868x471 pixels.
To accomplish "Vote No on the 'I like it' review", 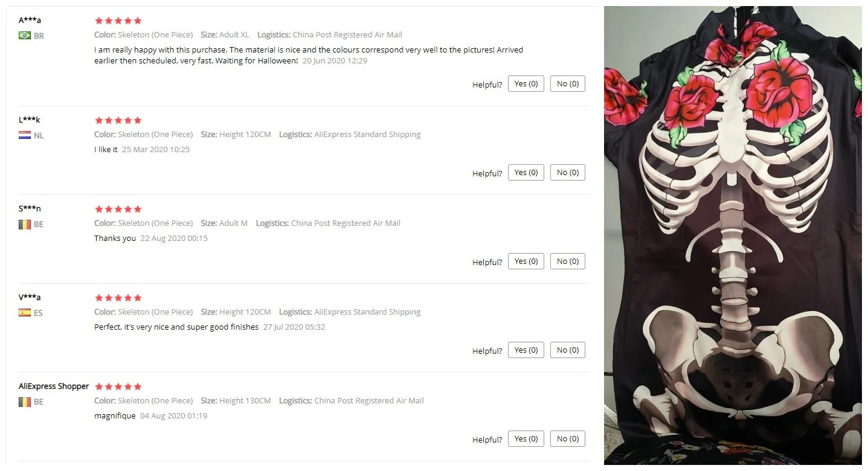I will click(x=568, y=173).
